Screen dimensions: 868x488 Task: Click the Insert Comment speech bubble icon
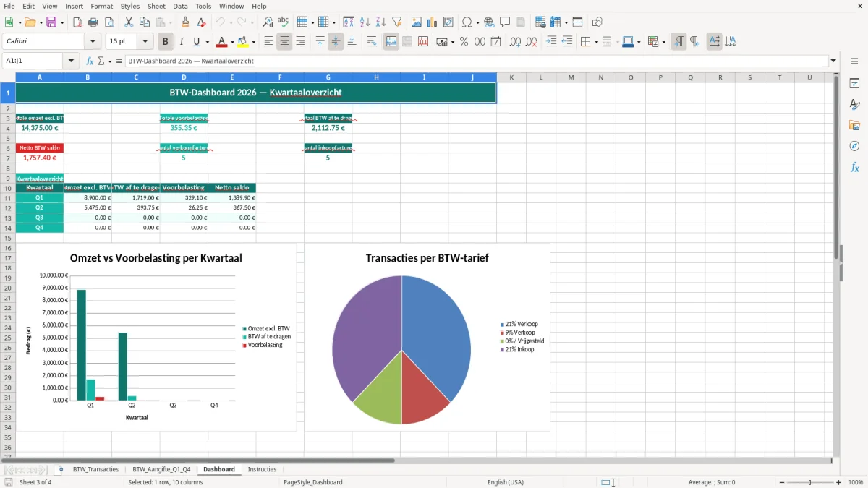(x=505, y=22)
